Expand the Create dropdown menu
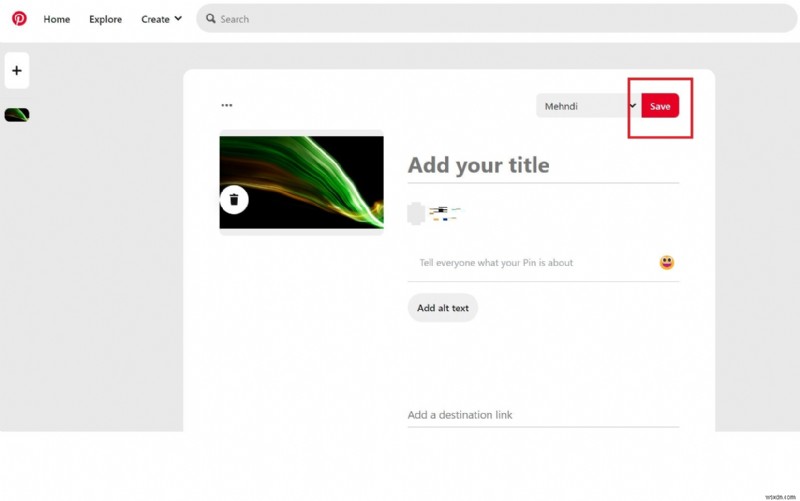This screenshot has width=800, height=501. [x=161, y=19]
